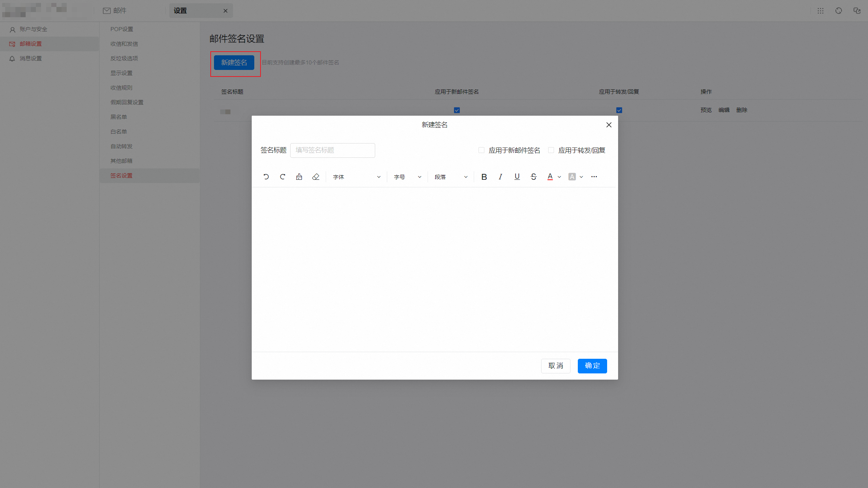Toggle the existing signature checkbox row
868x488 pixels.
(457, 110)
